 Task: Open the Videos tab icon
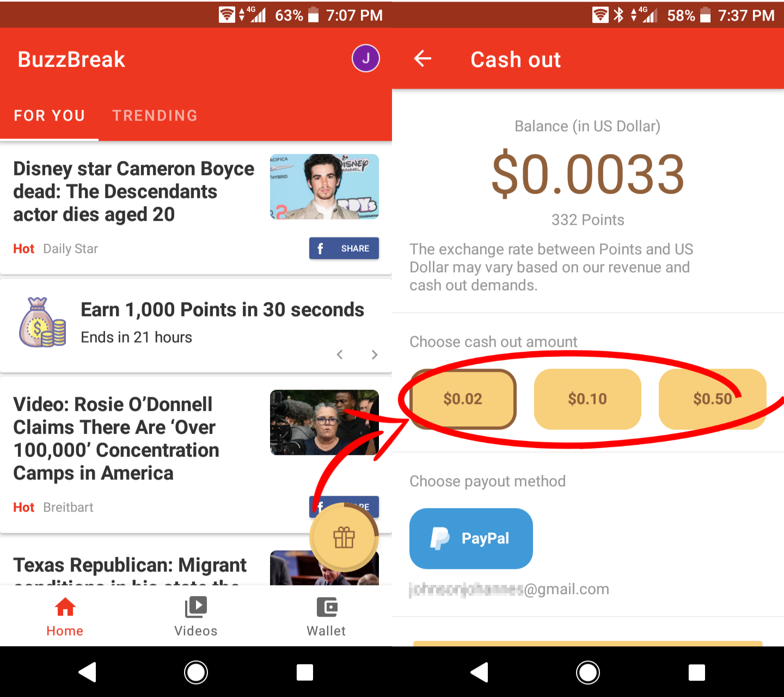click(x=196, y=607)
